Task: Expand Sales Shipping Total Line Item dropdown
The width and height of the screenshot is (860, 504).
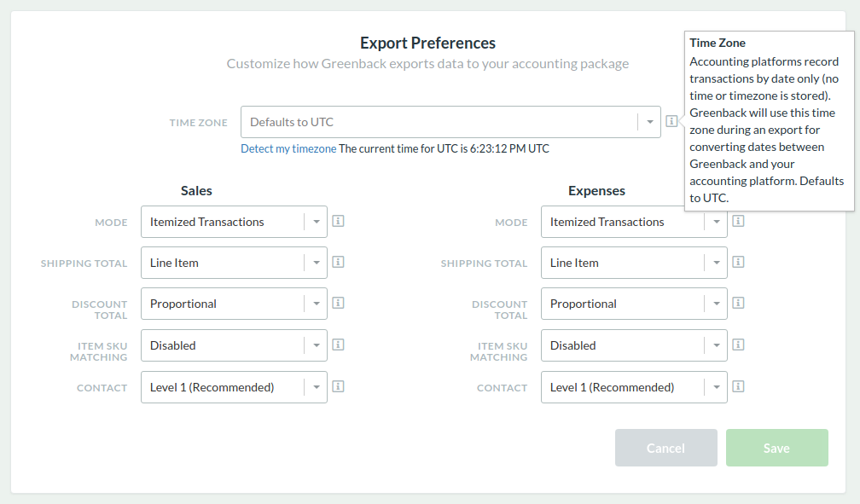Action: tap(234, 263)
